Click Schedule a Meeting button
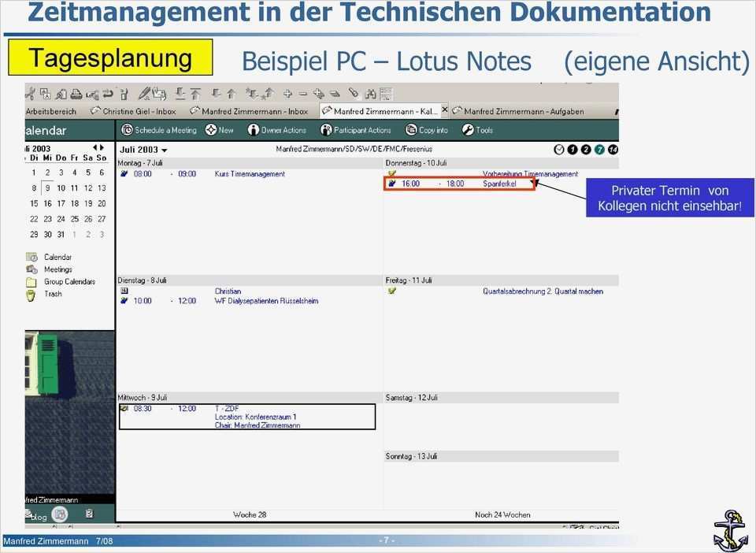756x553 pixels. click(x=159, y=130)
